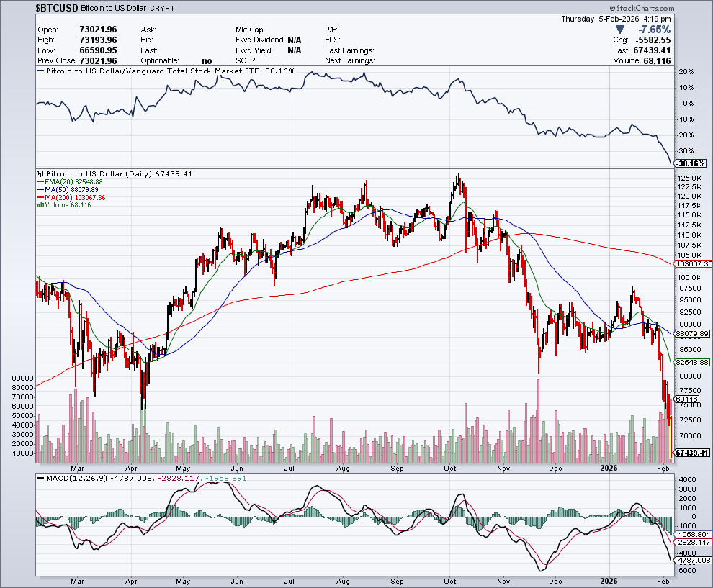
Task: Click the -38.16% relative performance label
Action: tap(690, 163)
